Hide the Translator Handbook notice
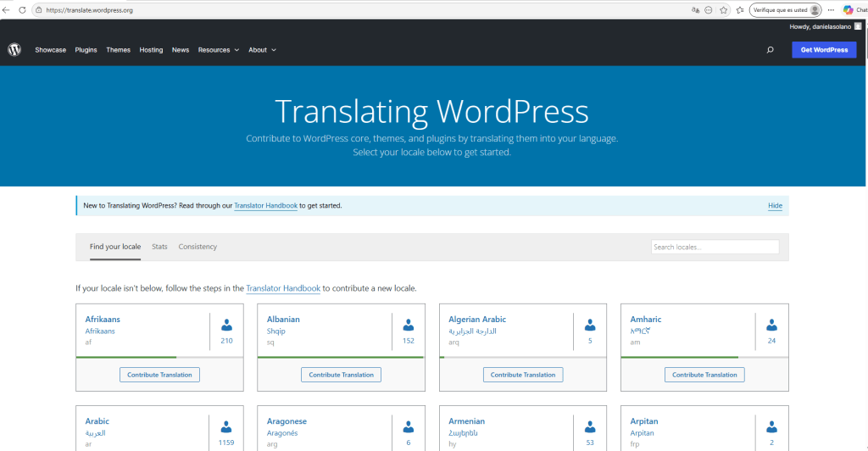 (775, 206)
